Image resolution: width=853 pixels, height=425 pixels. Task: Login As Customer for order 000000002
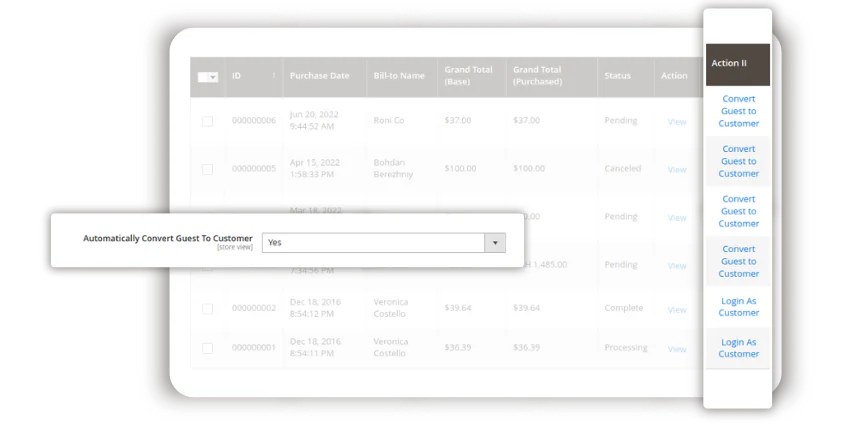pyautogui.click(x=738, y=307)
